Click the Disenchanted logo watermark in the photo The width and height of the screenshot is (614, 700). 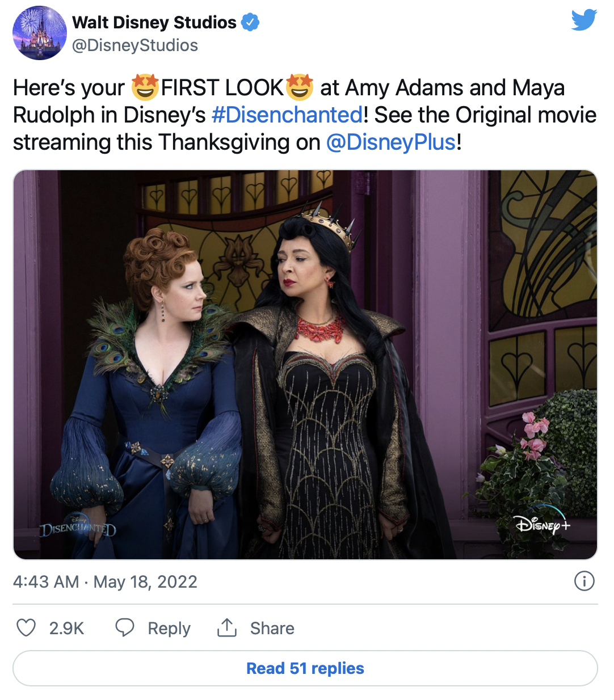(78, 528)
